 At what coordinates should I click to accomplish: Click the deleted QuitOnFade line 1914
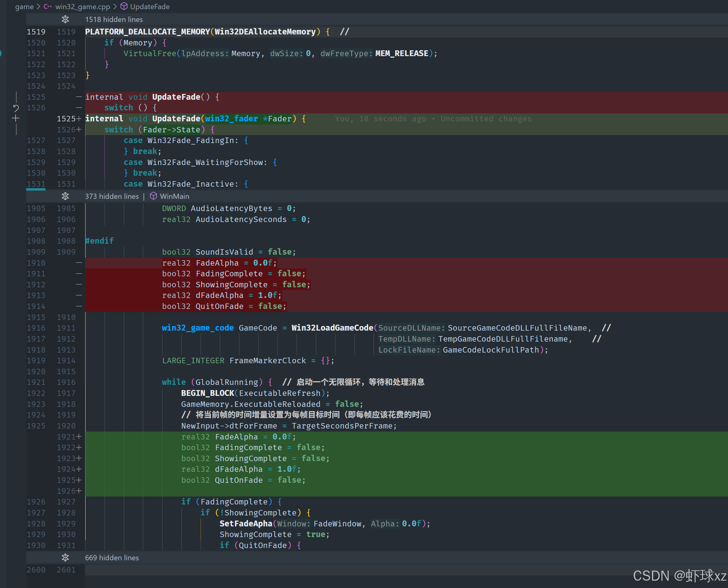pos(219,307)
